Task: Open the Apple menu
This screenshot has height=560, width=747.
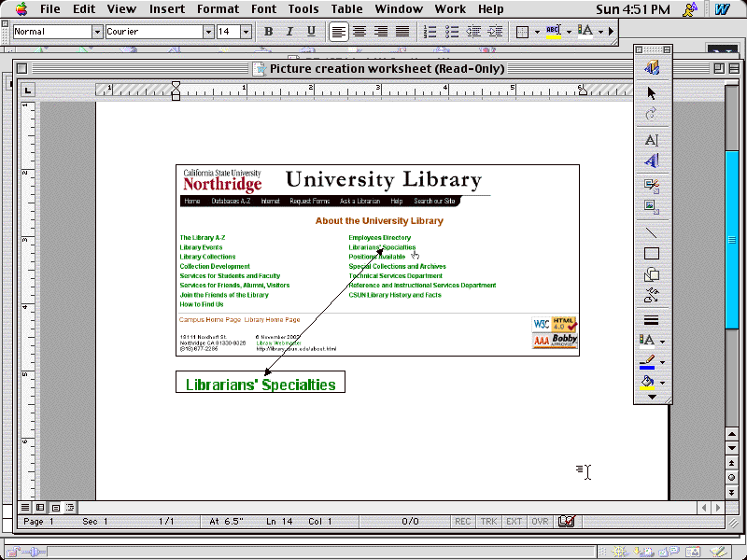Action: [21, 8]
